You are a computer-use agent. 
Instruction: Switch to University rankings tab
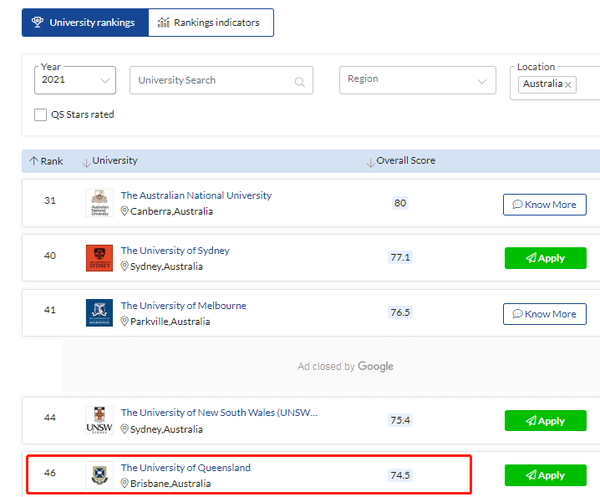(85, 23)
